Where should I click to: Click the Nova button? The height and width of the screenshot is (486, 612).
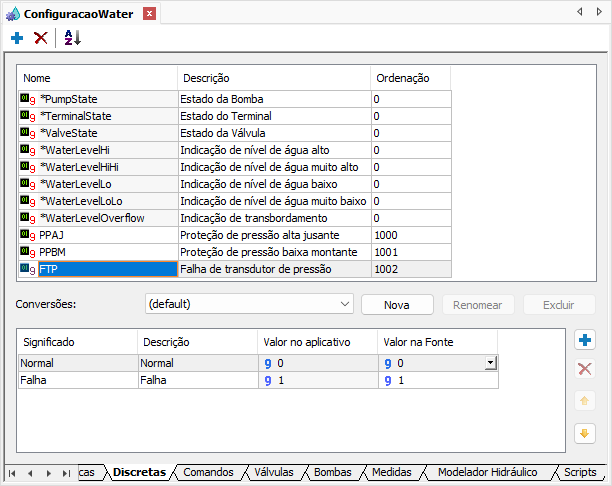pos(396,304)
